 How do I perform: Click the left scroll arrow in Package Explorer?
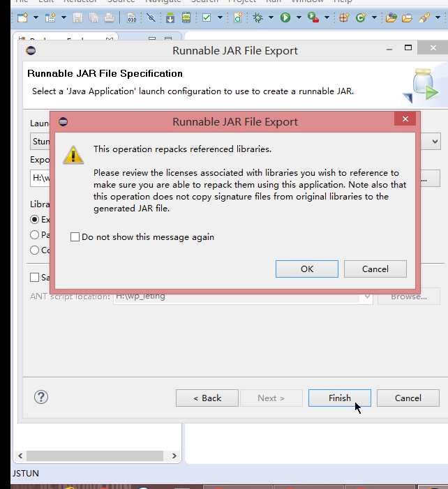click(21, 456)
